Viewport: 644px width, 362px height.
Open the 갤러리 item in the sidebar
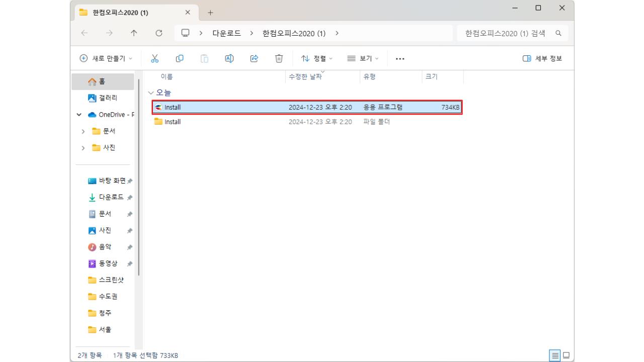[107, 98]
